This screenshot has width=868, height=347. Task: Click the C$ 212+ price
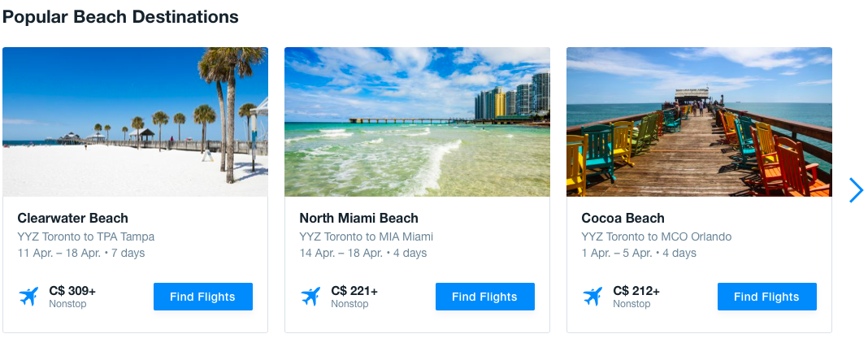coord(636,290)
